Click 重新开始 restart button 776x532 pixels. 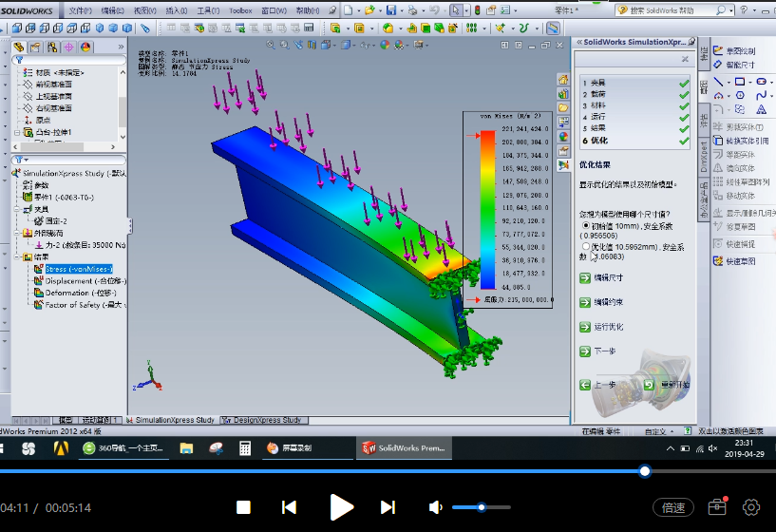click(x=667, y=385)
